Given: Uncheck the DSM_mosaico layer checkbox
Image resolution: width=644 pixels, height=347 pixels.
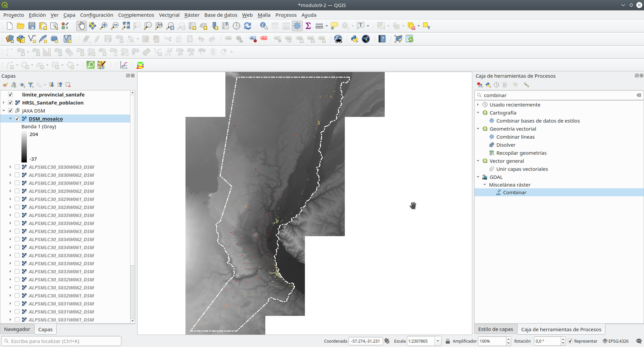Looking at the screenshot, I should 17,119.
